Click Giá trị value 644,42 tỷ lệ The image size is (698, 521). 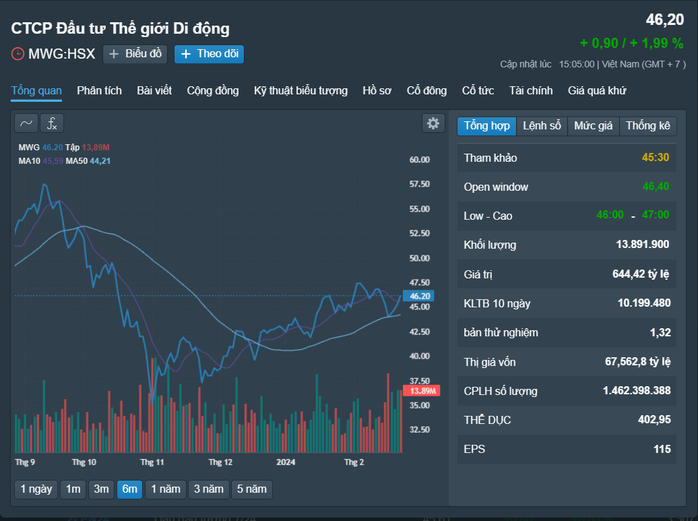tap(641, 274)
